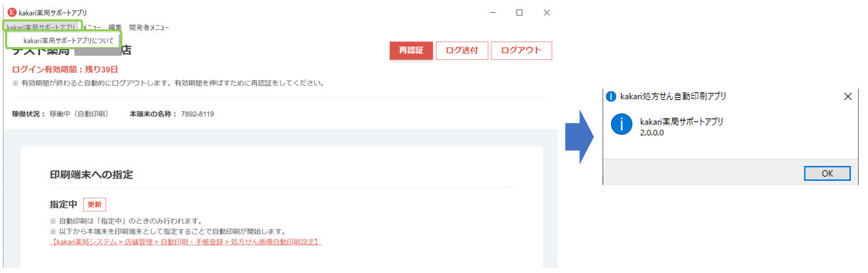Click the 指定中 status label

(64, 204)
